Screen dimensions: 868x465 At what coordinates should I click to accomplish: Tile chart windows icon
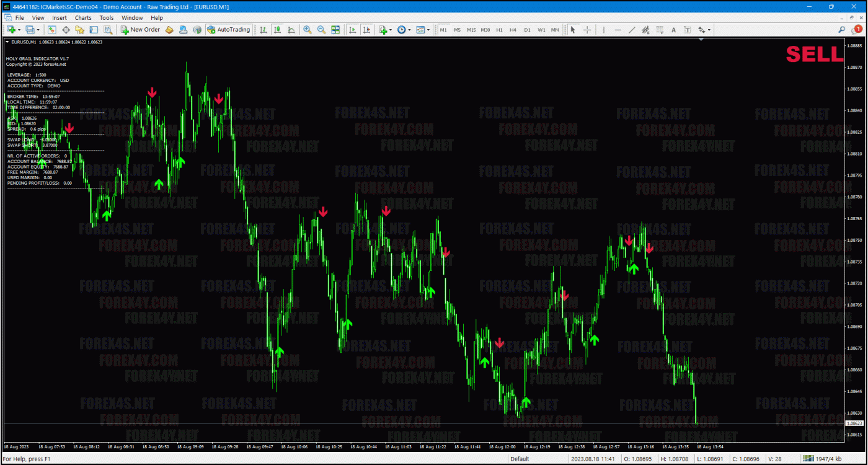pos(335,30)
